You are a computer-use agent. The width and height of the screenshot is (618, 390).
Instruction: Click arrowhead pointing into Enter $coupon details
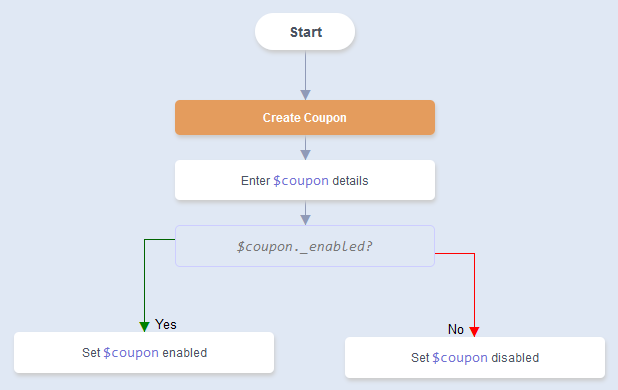pos(305,155)
